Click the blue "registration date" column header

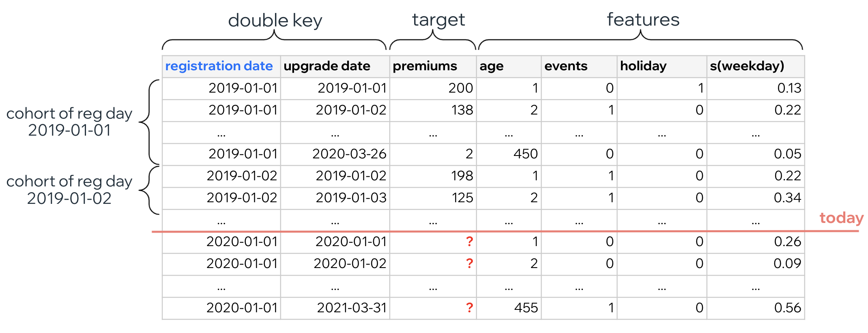click(x=219, y=66)
